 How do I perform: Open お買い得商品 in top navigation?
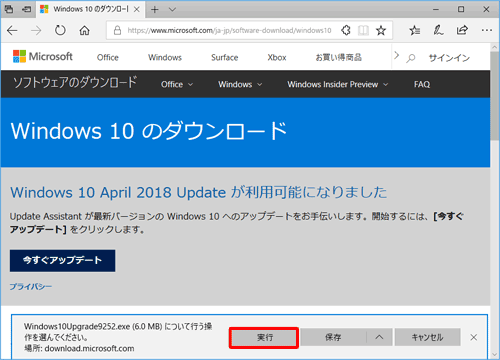point(339,57)
